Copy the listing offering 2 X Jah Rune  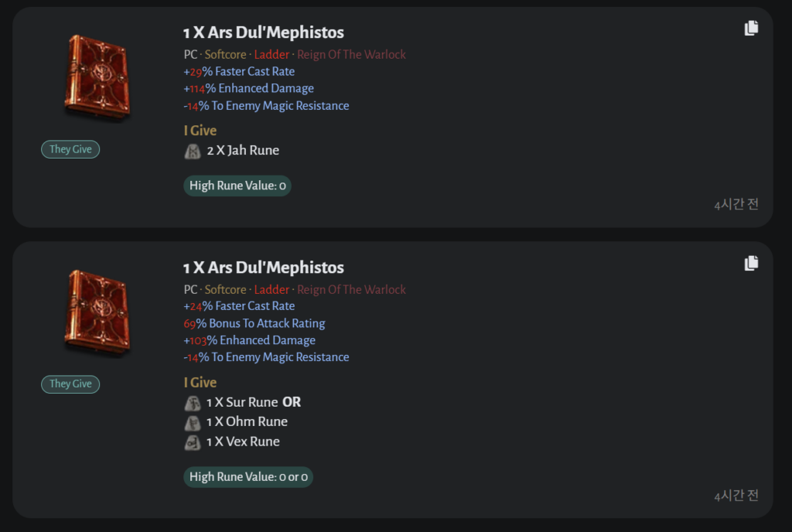[751, 29]
